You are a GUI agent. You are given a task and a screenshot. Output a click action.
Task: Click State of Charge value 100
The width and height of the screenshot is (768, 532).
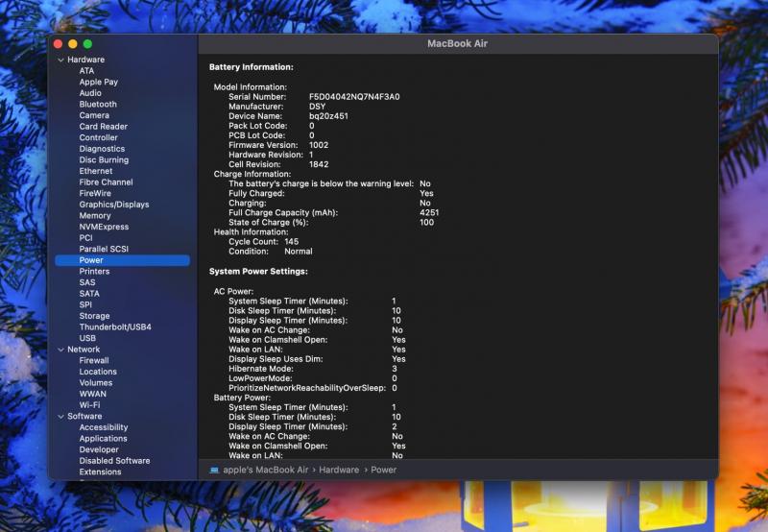click(x=426, y=223)
